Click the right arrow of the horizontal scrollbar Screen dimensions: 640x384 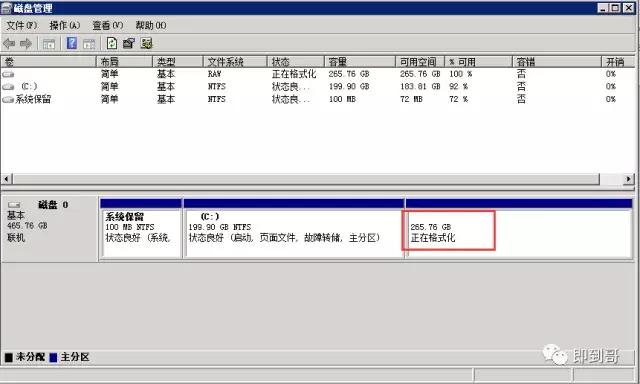(628, 179)
